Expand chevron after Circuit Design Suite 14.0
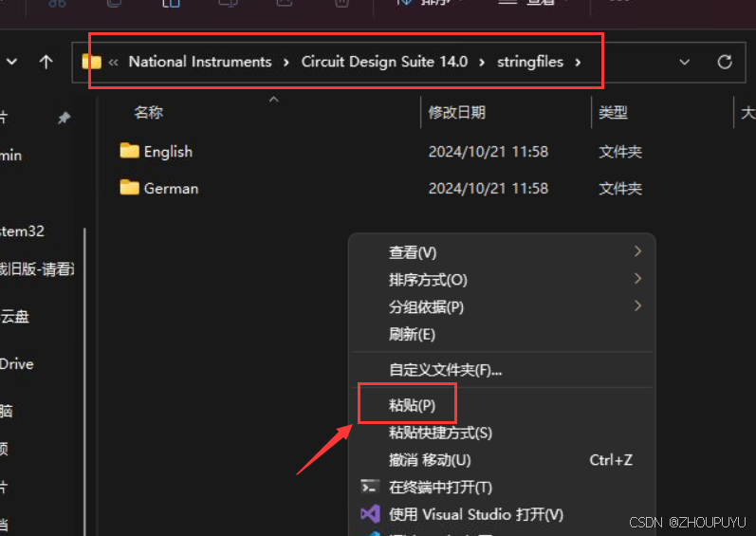756x536 pixels. 482,63
